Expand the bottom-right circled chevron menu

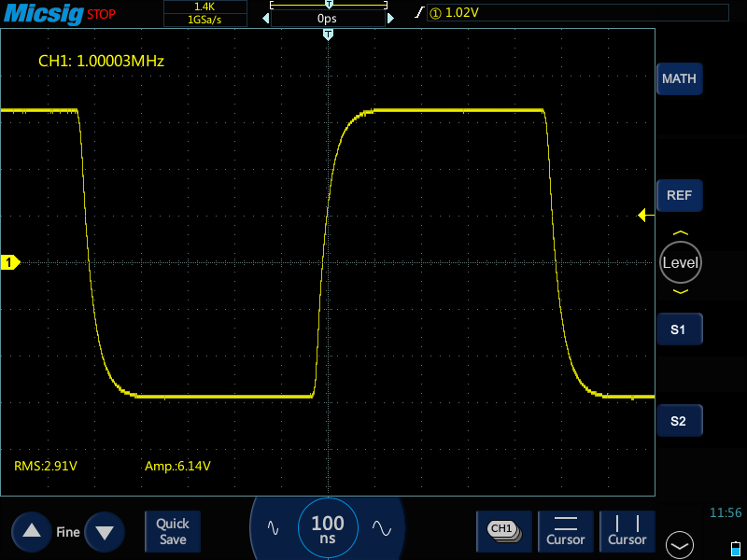(680, 544)
